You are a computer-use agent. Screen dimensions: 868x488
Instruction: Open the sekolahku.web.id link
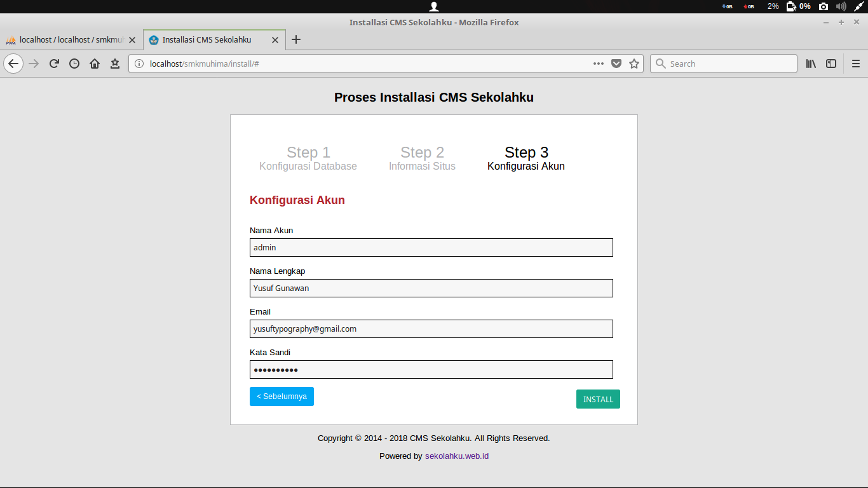coord(456,456)
